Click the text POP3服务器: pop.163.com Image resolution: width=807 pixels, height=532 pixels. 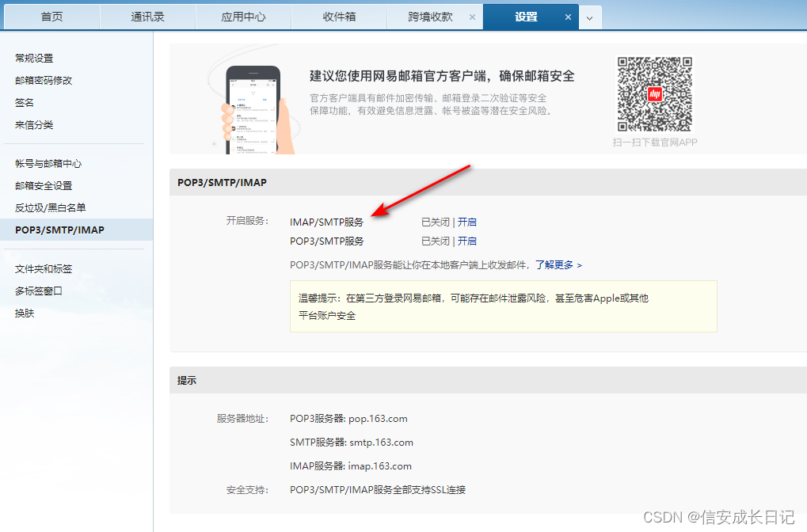pos(348,419)
